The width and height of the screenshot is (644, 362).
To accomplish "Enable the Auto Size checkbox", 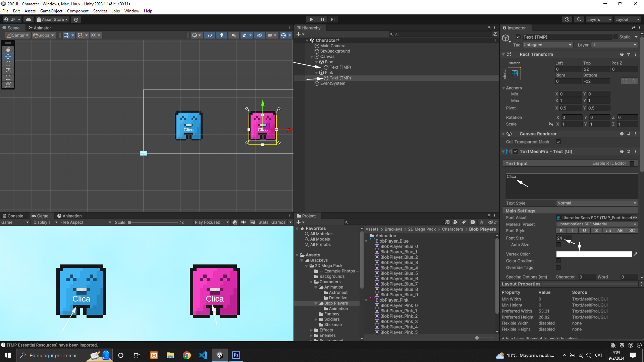I will point(558,245).
